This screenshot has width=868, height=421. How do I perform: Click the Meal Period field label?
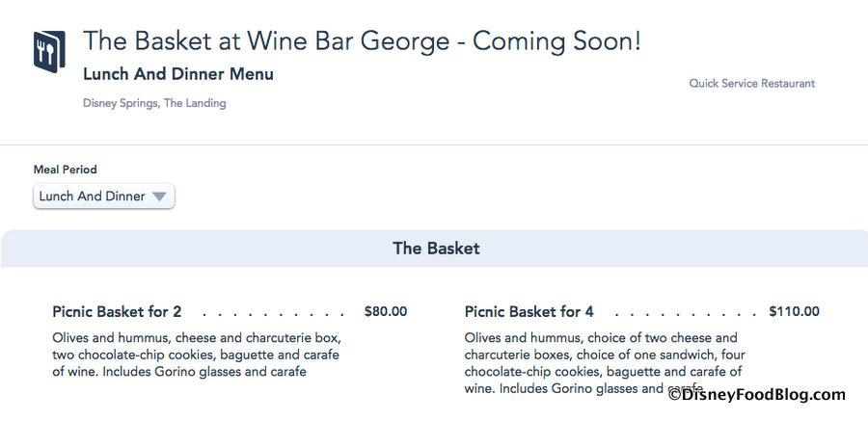point(66,170)
